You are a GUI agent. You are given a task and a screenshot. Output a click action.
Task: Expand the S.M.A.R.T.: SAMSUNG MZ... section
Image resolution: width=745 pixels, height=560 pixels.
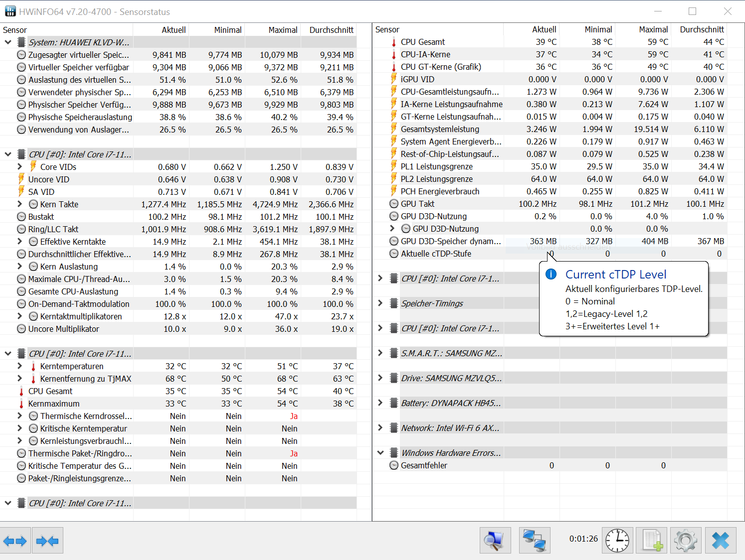coord(380,353)
